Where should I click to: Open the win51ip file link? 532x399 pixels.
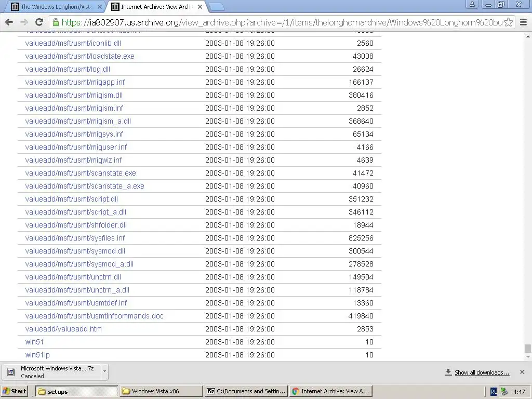click(x=37, y=355)
